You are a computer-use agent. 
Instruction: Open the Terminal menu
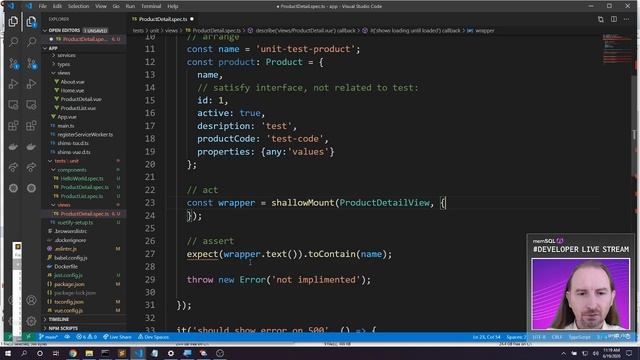[151, 6]
